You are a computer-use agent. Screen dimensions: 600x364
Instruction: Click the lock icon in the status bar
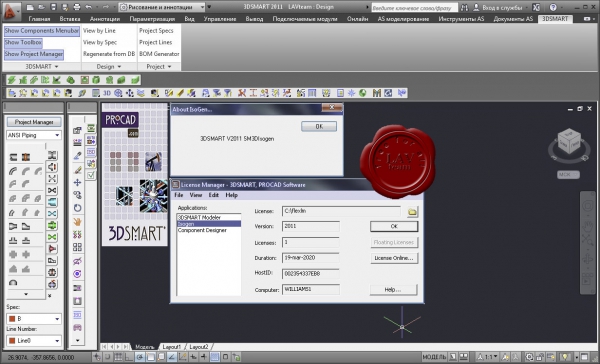point(540,357)
